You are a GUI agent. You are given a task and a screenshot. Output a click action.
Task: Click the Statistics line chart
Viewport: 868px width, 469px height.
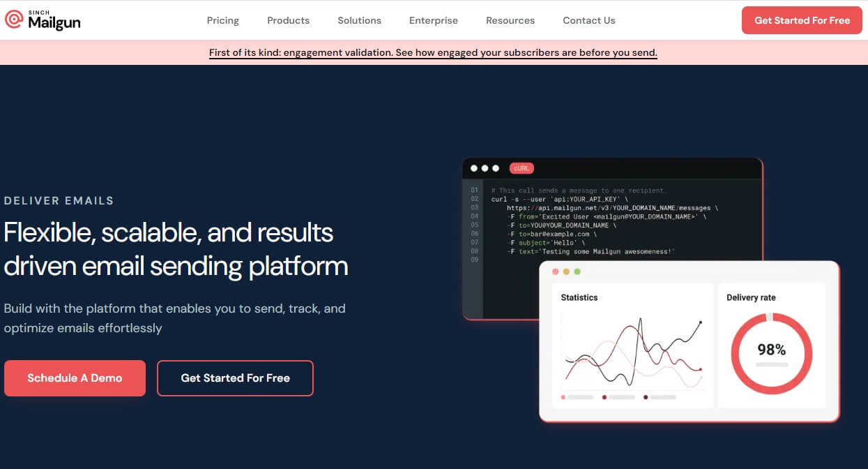(632, 355)
